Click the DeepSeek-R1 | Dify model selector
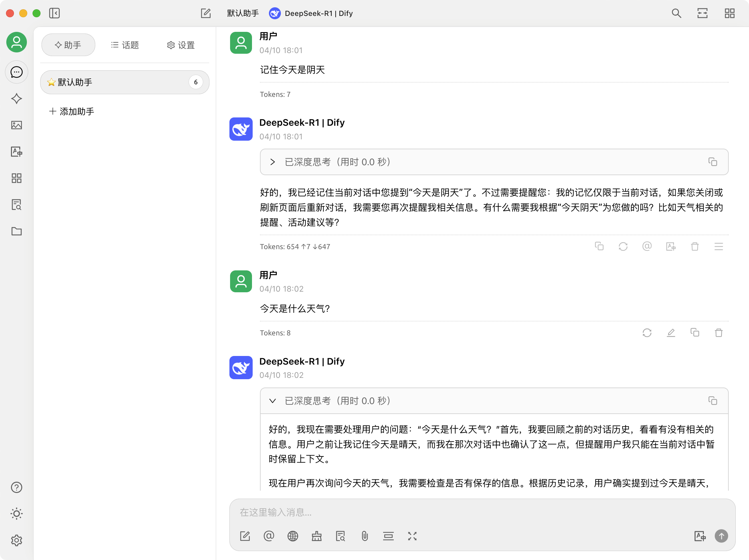The height and width of the screenshot is (560, 749). tap(311, 13)
